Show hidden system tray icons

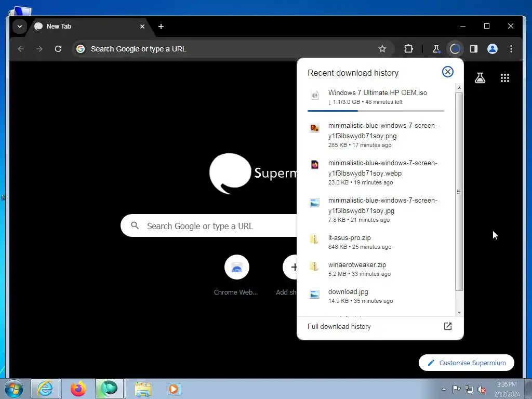click(x=444, y=389)
